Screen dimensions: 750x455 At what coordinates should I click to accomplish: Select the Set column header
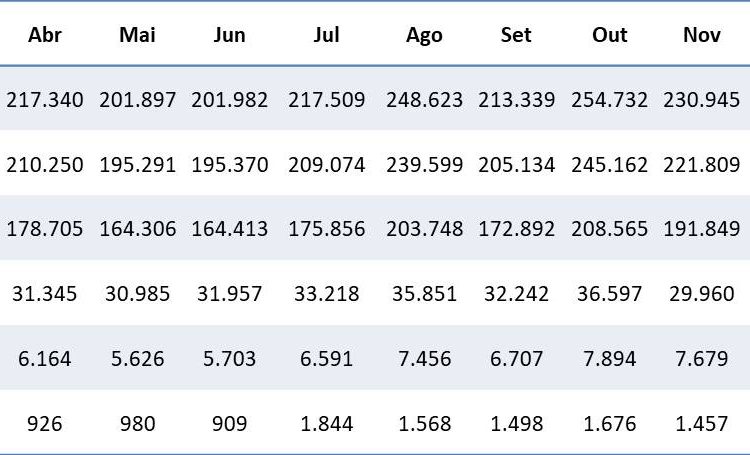point(515,35)
